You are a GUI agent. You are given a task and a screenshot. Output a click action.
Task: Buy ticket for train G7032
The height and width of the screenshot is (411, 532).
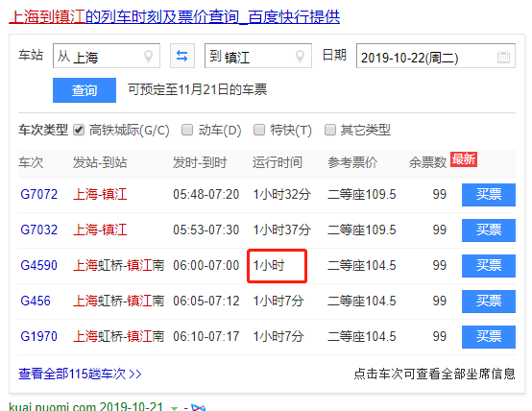click(x=489, y=230)
